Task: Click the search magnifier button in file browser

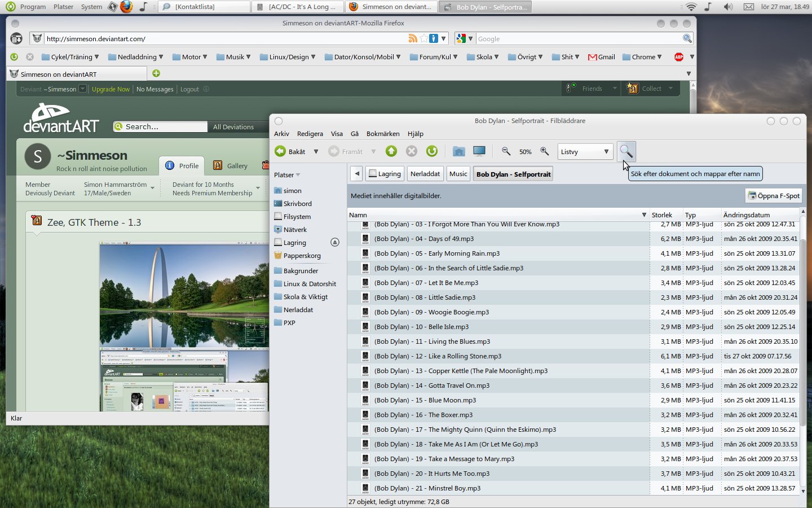Action: 626,151
